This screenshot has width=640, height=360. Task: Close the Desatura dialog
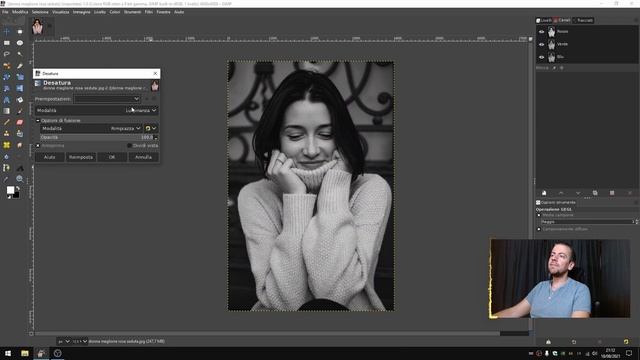(155, 73)
